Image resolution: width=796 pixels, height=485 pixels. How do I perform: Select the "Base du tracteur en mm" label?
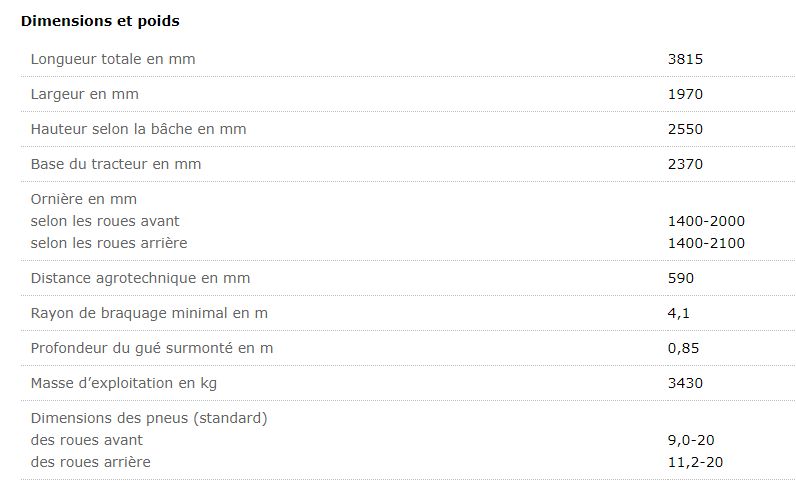click(116, 164)
